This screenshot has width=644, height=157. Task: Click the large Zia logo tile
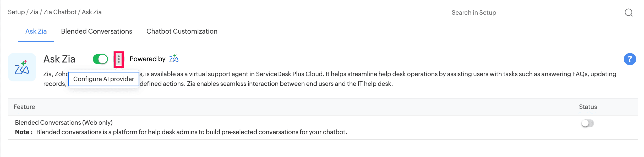pos(22,67)
